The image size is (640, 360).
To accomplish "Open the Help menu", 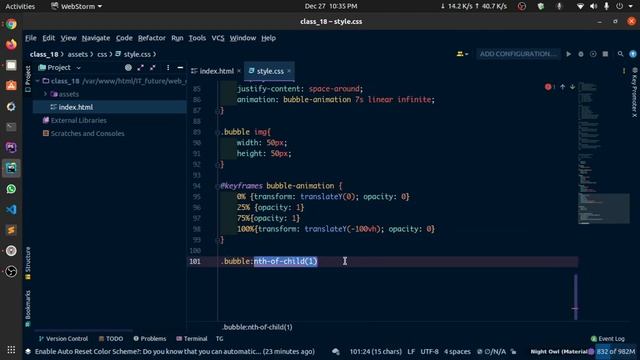I will point(268,38).
